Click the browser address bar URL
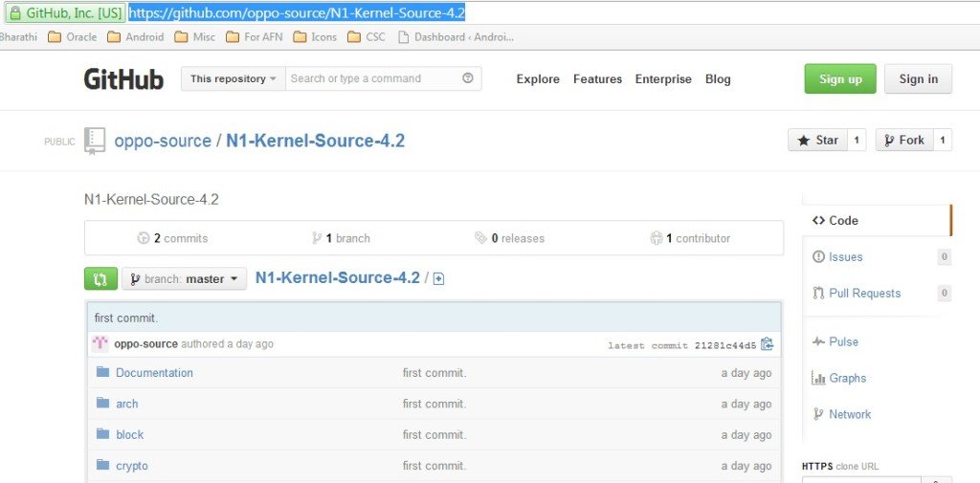The width and height of the screenshot is (980, 483). point(297,12)
